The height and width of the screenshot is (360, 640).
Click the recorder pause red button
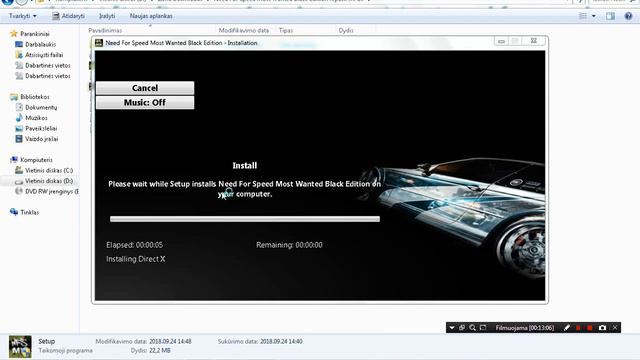coord(578,328)
